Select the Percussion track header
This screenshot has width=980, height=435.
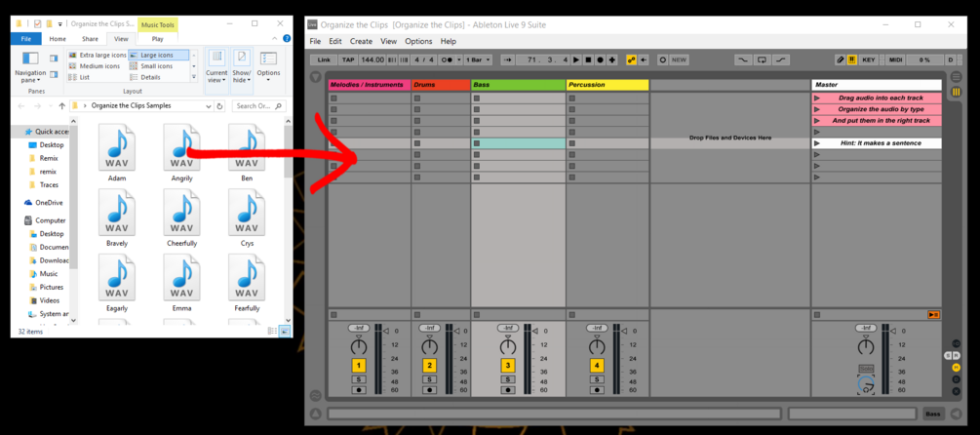(x=608, y=85)
